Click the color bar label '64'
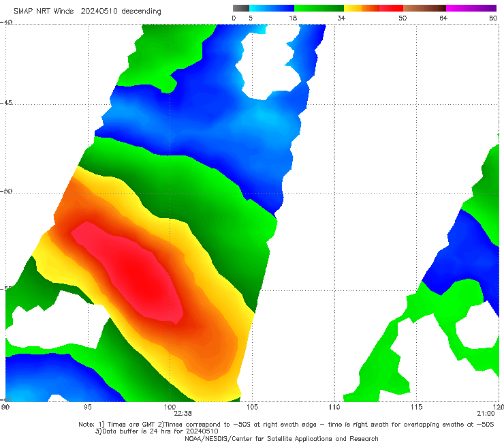 pos(443,18)
